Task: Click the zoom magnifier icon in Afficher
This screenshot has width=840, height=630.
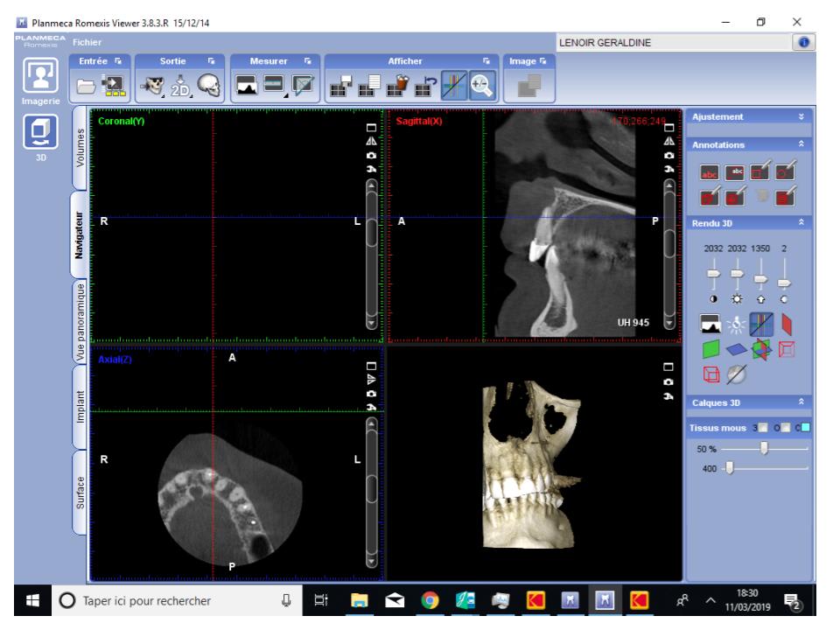Action: click(x=481, y=85)
